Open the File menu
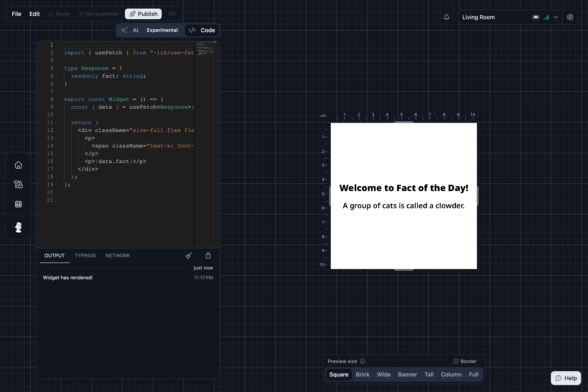 [17, 14]
